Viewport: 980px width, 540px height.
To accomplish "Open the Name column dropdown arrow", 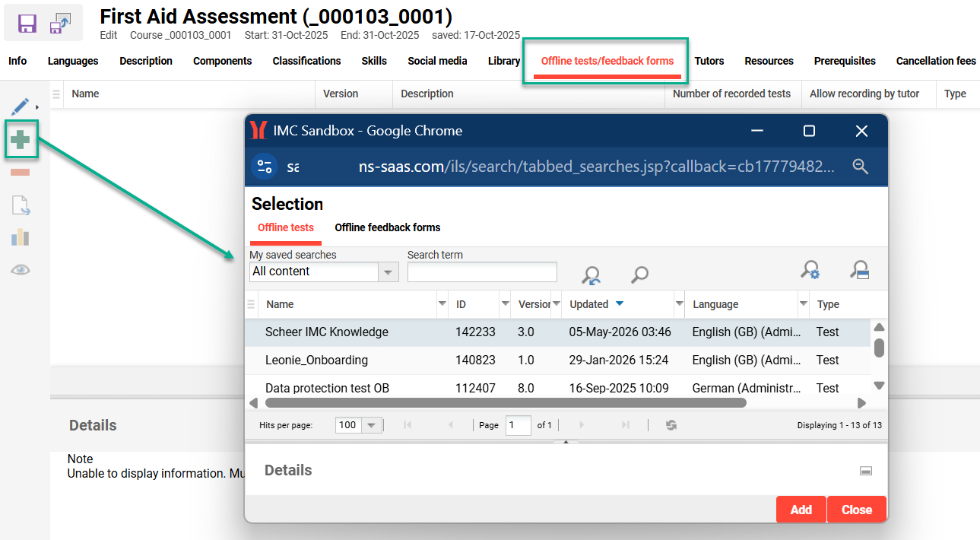I will coord(442,304).
